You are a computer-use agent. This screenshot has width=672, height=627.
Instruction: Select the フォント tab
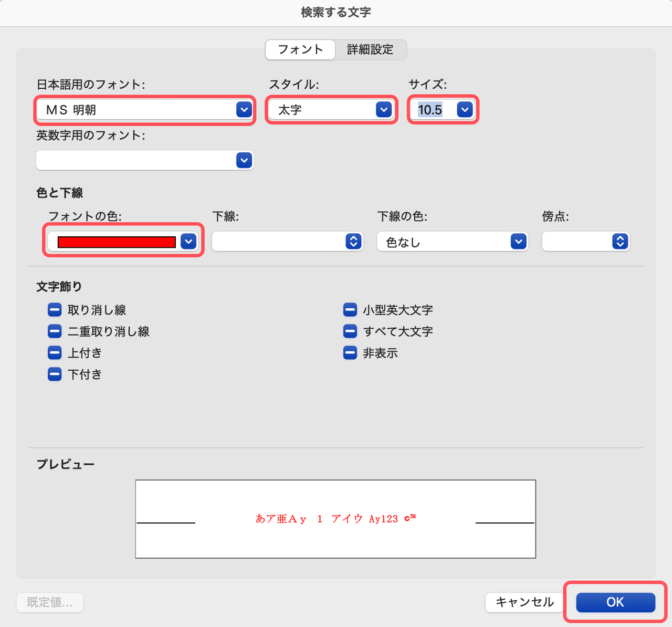click(300, 49)
